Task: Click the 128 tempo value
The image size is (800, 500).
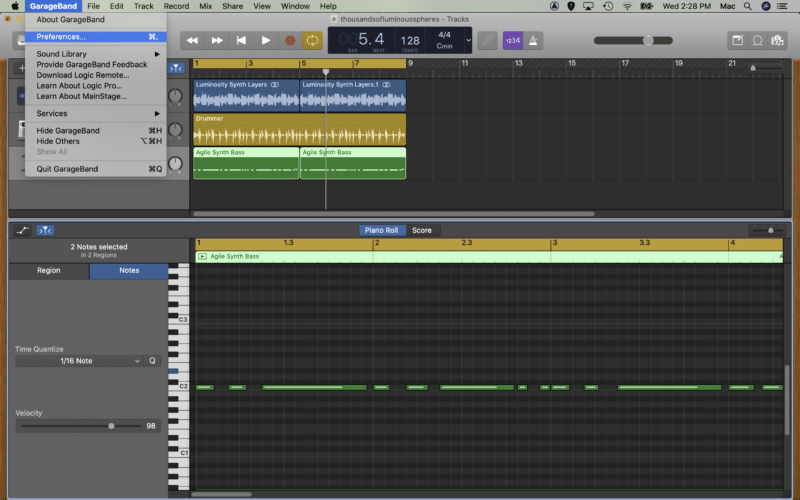Action: click(410, 41)
